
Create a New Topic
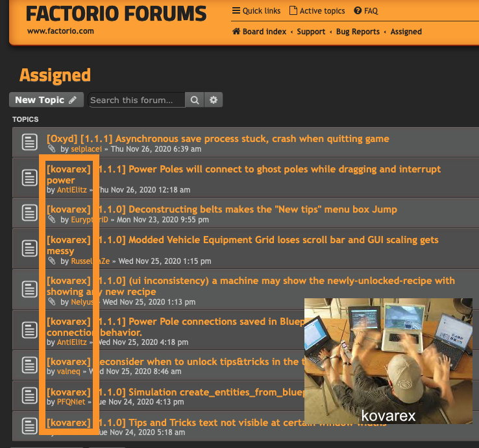[46, 100]
